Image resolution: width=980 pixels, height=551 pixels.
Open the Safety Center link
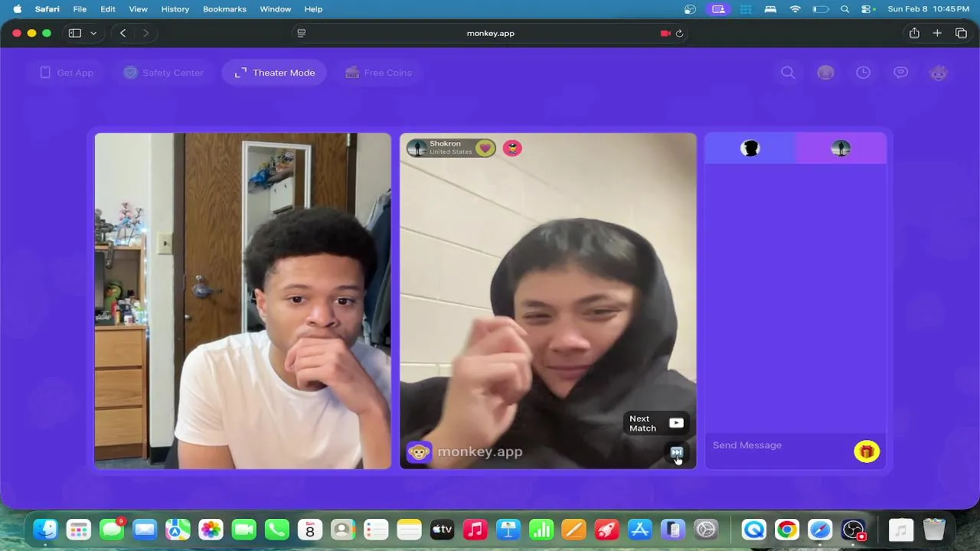point(163,73)
